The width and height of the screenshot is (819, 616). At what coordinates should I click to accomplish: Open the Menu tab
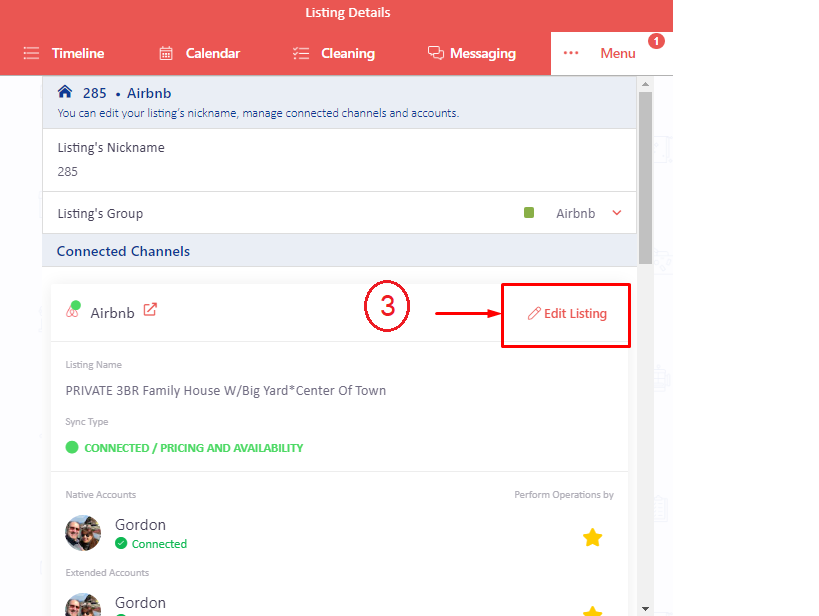611,53
